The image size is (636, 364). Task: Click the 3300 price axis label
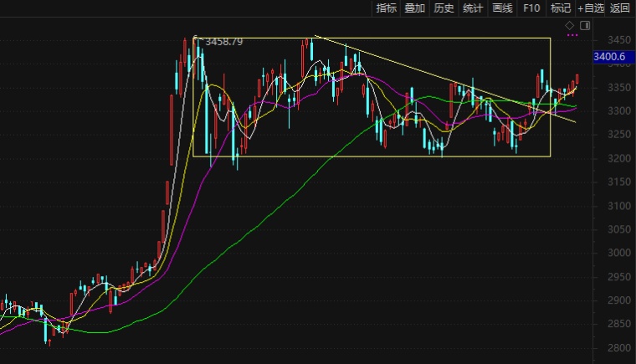pos(619,110)
